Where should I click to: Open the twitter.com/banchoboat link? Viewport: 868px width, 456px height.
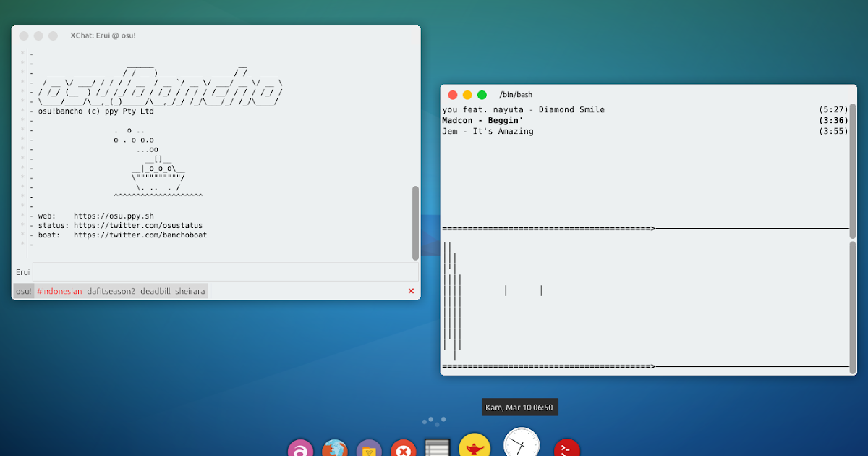[140, 235]
